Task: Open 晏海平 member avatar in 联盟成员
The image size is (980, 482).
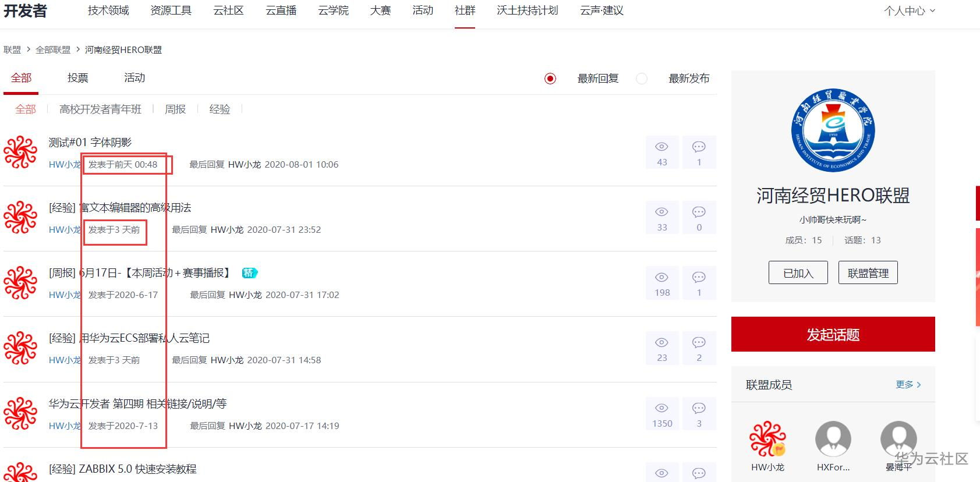Action: coord(898,439)
